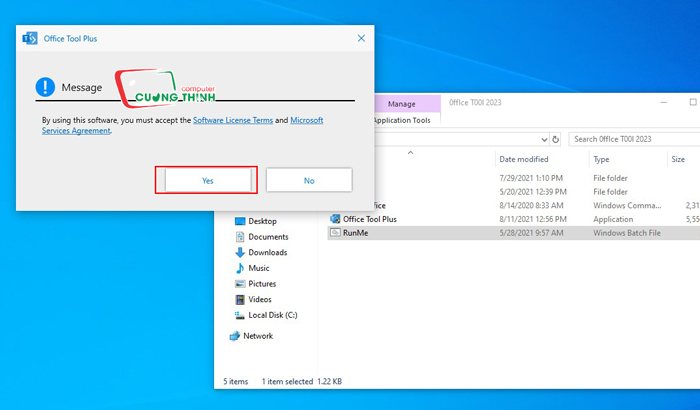The image size is (700, 410).
Task: Click Yes in the Office Tool Plus dialog
Action: point(208,180)
